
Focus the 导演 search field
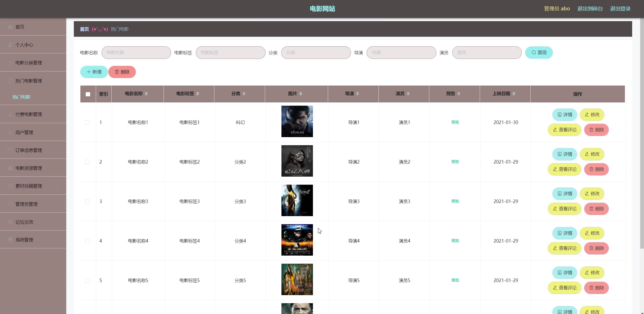tap(401, 53)
